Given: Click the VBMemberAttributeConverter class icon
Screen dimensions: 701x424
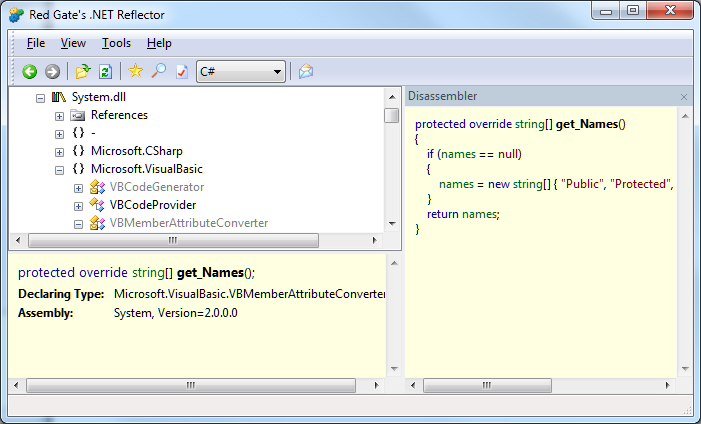Looking at the screenshot, I should [97, 223].
